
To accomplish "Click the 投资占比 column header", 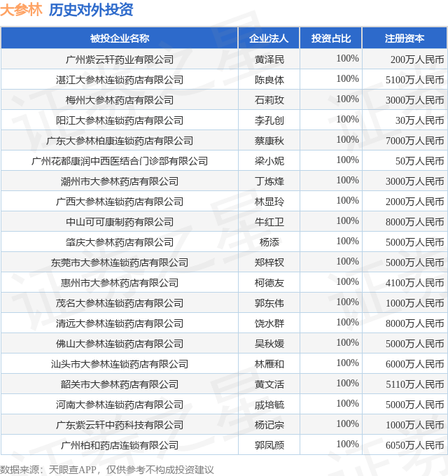I will (331, 38).
